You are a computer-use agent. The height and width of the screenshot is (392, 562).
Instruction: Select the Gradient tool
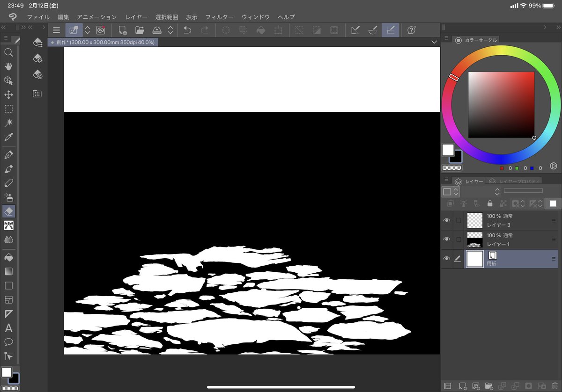click(8, 271)
